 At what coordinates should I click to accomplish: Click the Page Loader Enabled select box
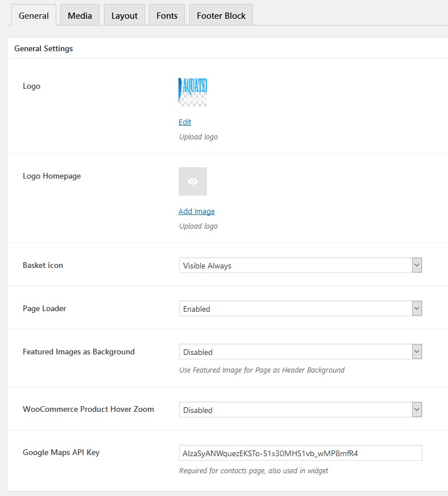click(x=300, y=308)
